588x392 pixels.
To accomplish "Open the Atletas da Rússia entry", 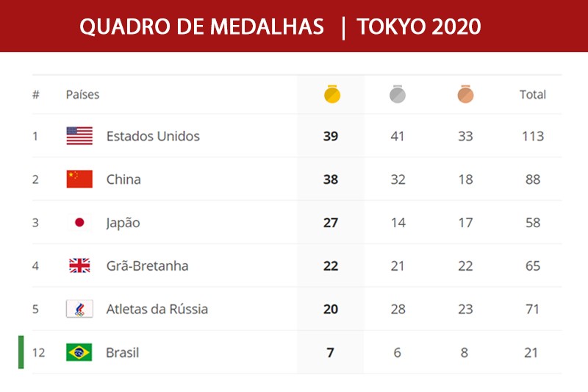I will click(x=157, y=309).
